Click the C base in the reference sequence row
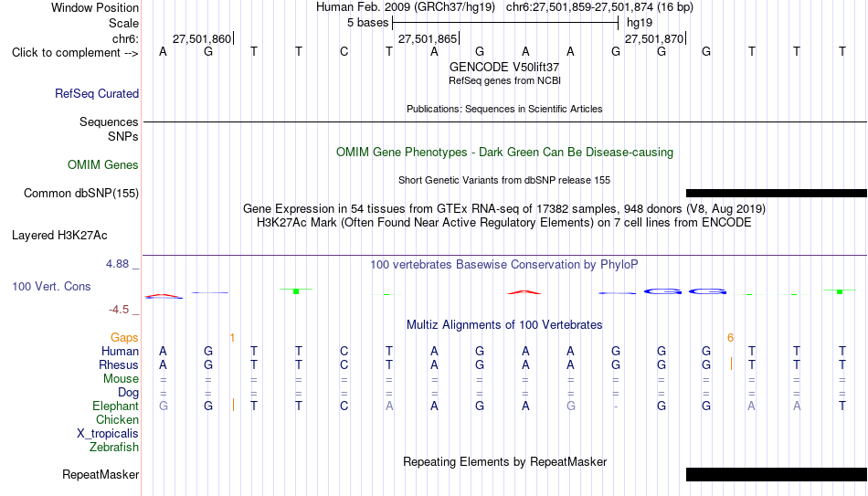Viewport: 868px width, 496px height. [344, 52]
